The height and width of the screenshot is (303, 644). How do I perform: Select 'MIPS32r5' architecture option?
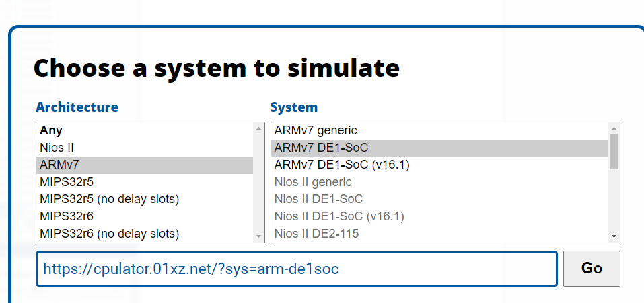pyautogui.click(x=145, y=182)
